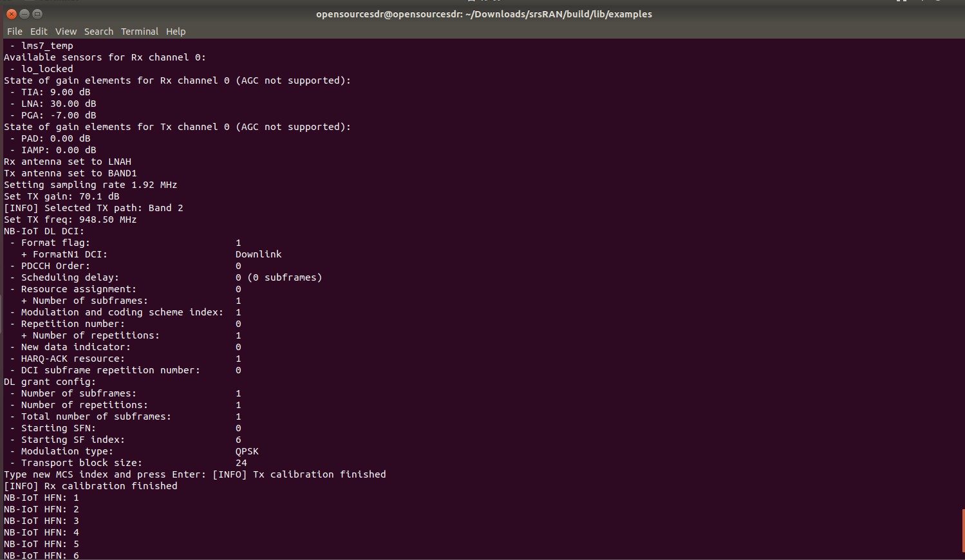Click 'DCI subframe repetition number:' row
This screenshot has width=965, height=560.
pyautogui.click(x=126, y=370)
